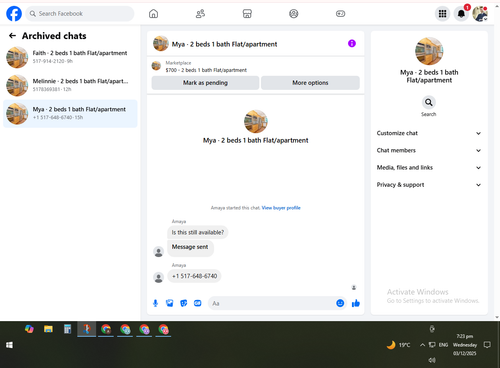The width and height of the screenshot is (500, 368).
Task: Click the chat header avatar for Mya
Action: point(161,44)
